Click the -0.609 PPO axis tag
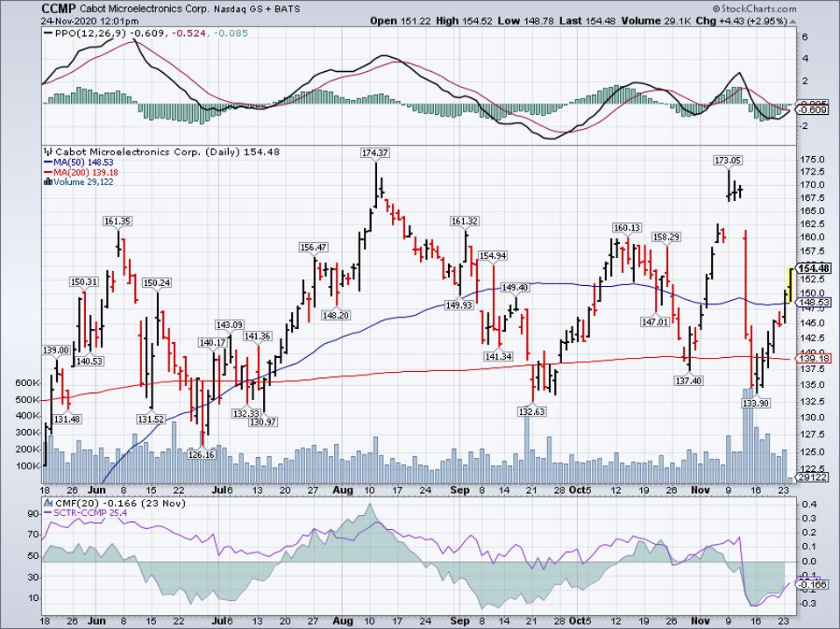 tap(813, 110)
